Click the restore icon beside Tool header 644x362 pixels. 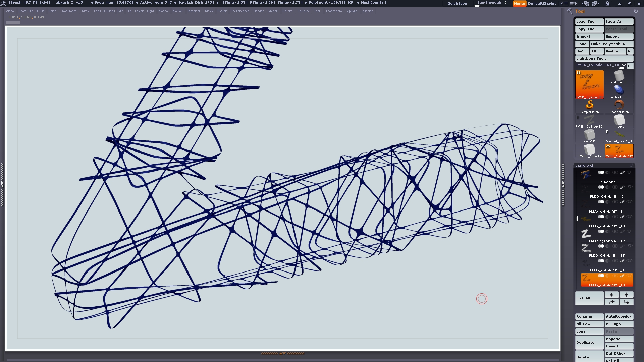click(636, 11)
